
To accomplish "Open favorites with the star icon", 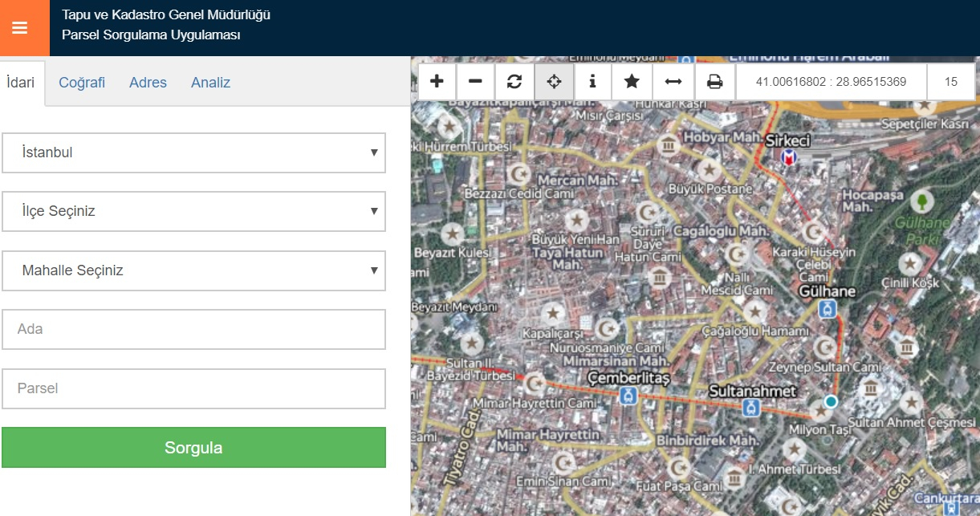I will [632, 82].
